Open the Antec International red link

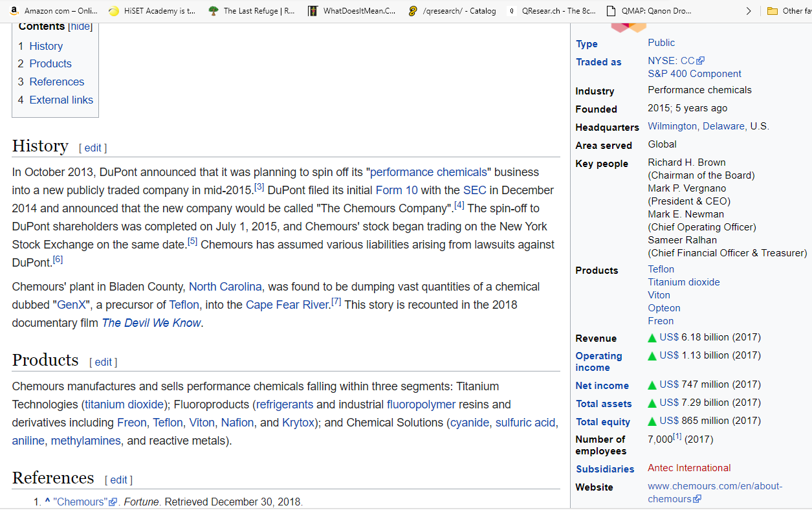689,468
